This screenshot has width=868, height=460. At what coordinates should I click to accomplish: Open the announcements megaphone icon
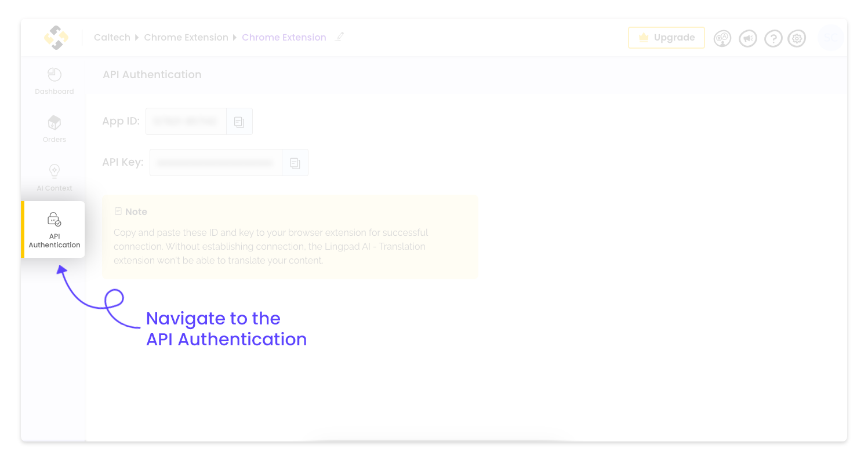(x=748, y=38)
